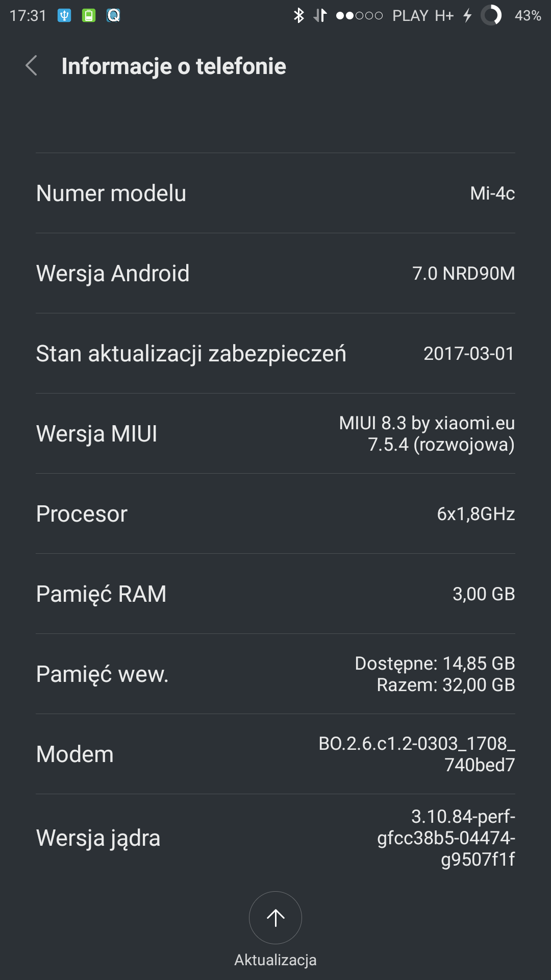Select the Pamięć wew. storage row
This screenshot has height=980, width=551.
tap(275, 674)
